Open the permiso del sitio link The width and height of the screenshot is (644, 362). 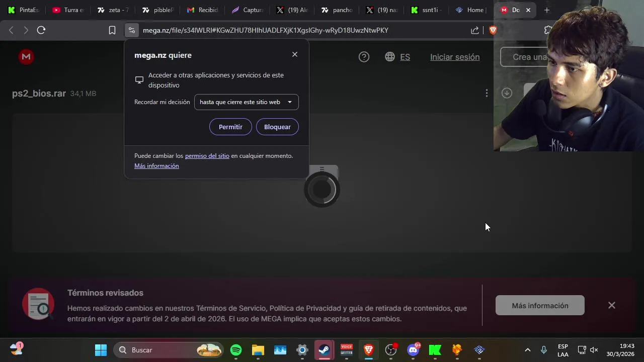pos(207,156)
